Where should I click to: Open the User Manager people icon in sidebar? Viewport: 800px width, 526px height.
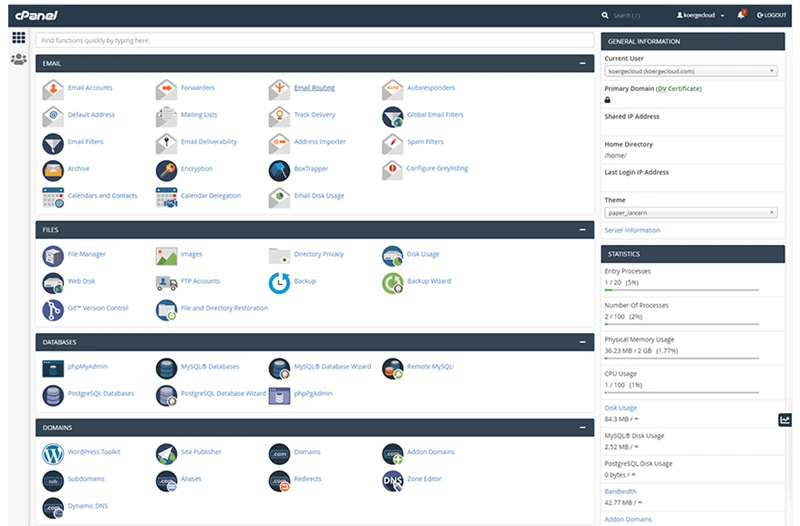tap(19, 59)
